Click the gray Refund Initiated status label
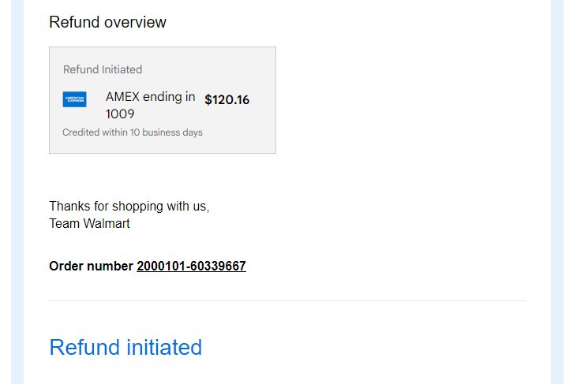 (x=103, y=69)
